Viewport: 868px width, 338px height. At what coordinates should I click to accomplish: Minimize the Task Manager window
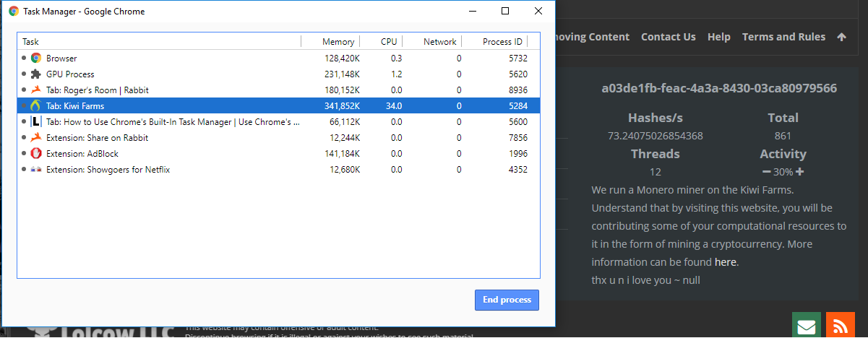tap(473, 11)
